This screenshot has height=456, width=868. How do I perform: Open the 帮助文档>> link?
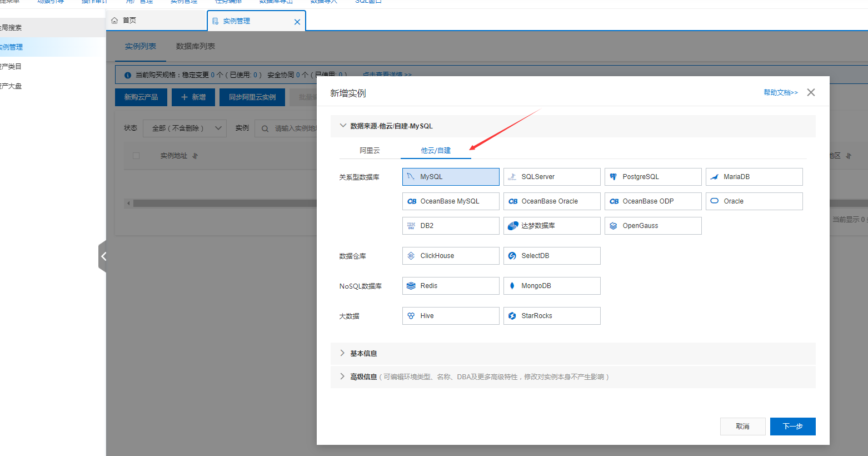(781, 93)
